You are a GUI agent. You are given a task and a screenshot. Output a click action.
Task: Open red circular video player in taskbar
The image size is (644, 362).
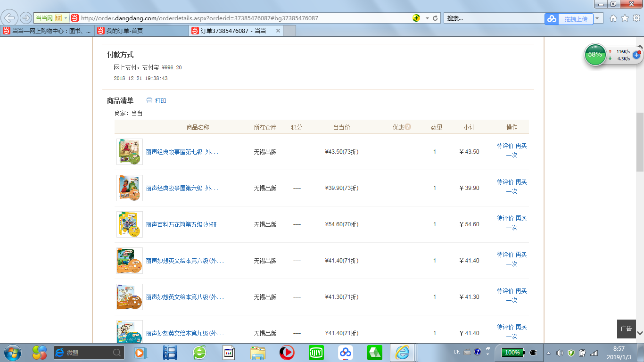pyautogui.click(x=287, y=353)
